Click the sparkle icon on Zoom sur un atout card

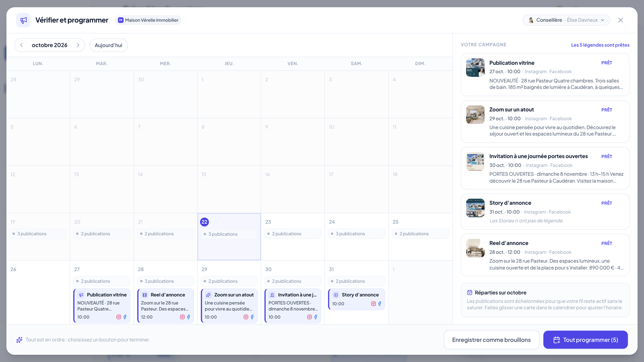click(x=208, y=295)
